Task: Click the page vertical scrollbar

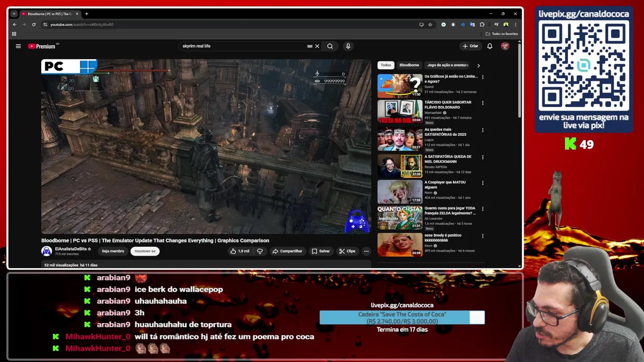Action: click(x=520, y=80)
